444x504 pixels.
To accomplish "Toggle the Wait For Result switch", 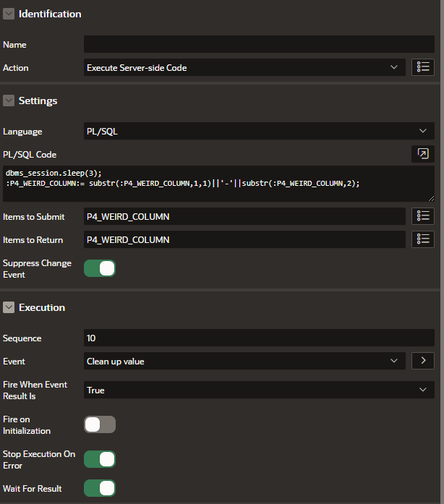I will click(100, 488).
